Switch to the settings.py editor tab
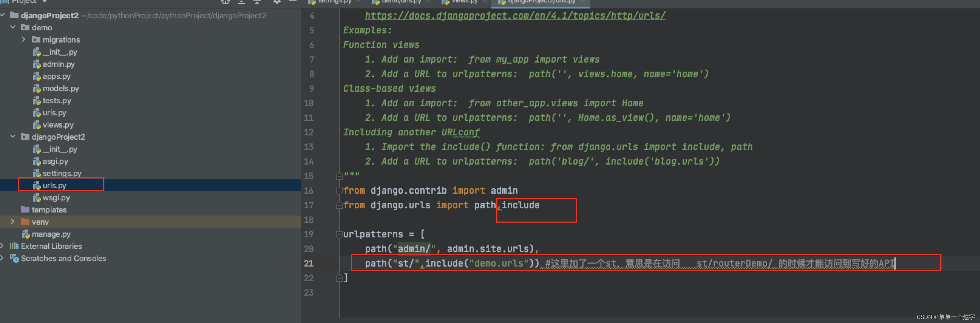 (x=335, y=2)
